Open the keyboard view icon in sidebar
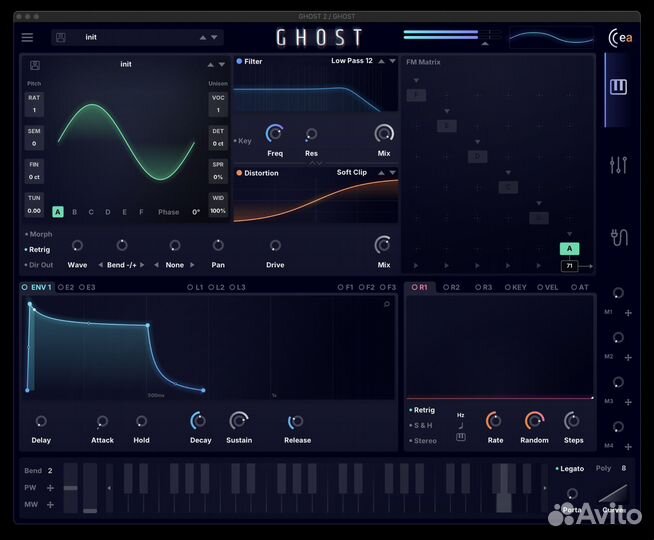The width and height of the screenshot is (654, 540). (x=618, y=87)
